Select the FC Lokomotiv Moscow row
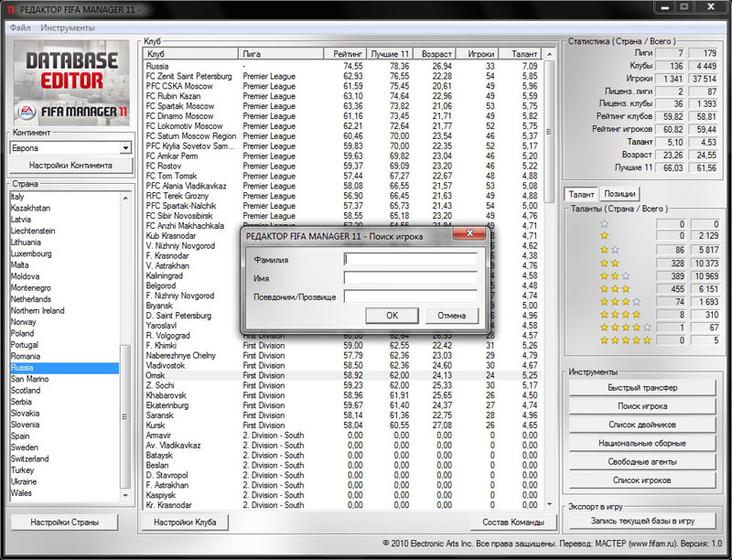 click(x=342, y=126)
